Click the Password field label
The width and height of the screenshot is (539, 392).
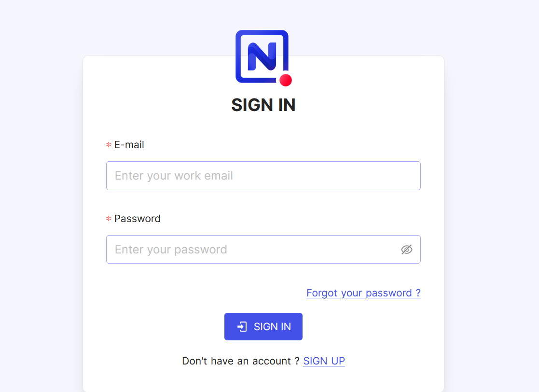(x=137, y=219)
